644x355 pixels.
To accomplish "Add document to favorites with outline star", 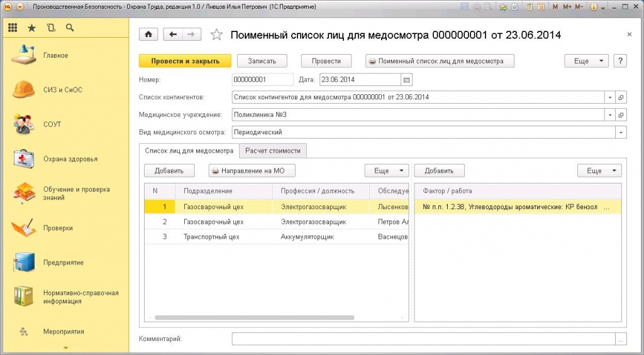I will 216,35.
